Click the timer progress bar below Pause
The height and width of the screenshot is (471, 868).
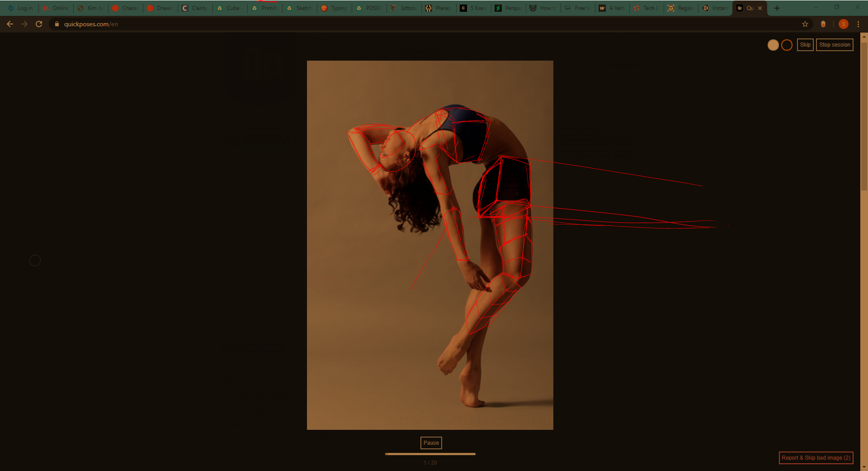pos(430,454)
